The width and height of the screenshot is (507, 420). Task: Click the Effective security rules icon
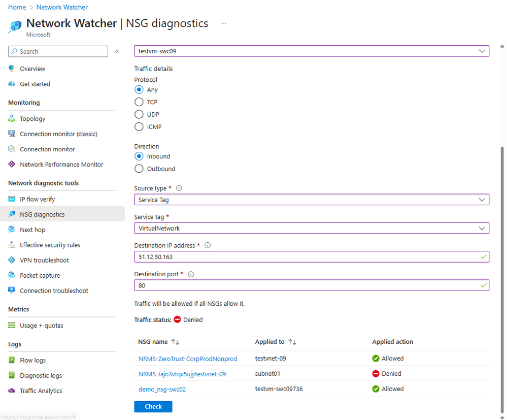click(x=12, y=245)
